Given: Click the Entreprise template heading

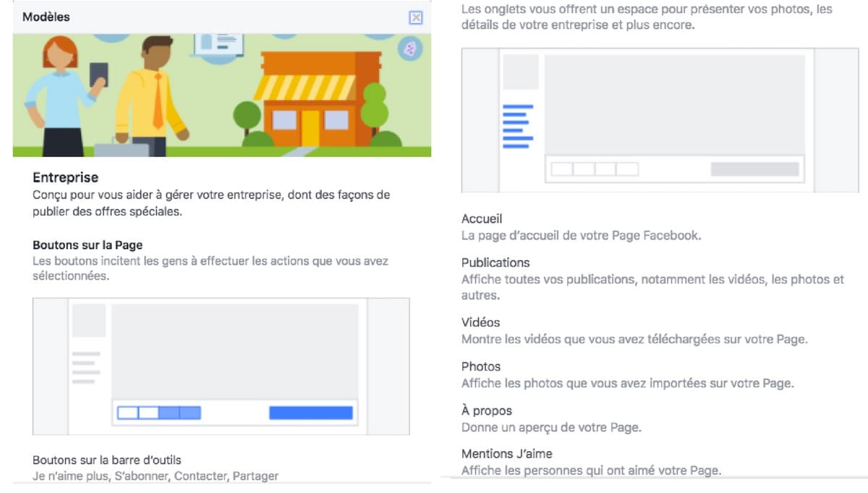Looking at the screenshot, I should click(66, 177).
